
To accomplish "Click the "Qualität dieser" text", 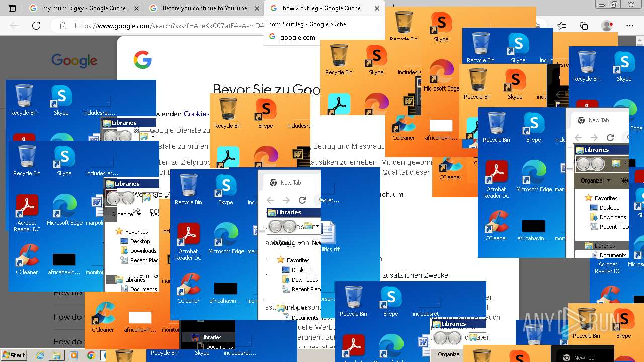I will (406, 172).
